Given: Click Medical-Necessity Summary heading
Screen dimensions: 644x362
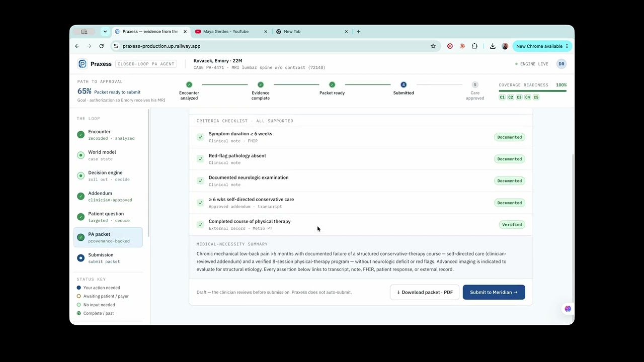Looking at the screenshot, I should click(232, 244).
